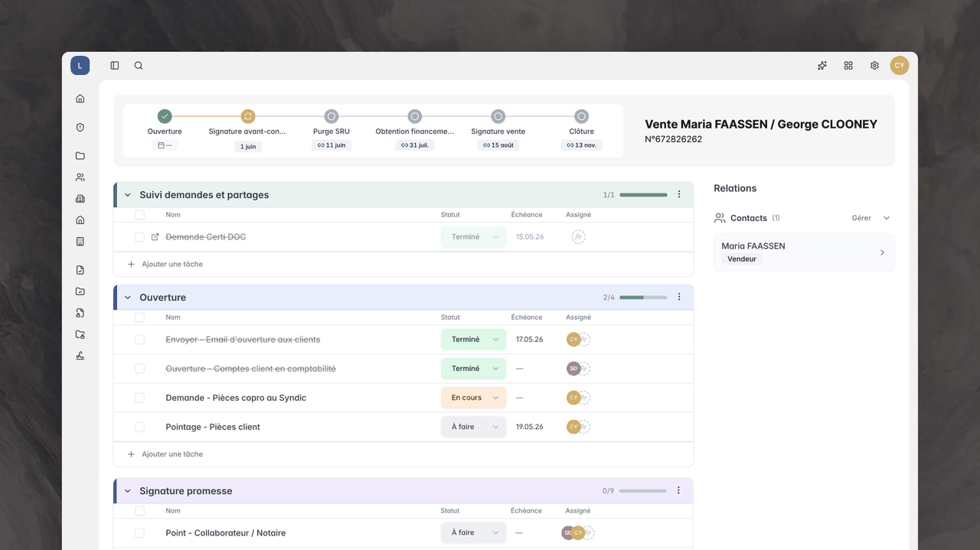This screenshot has height=550, width=980.
Task: Click the Ouverture section progress bar
Action: (643, 297)
